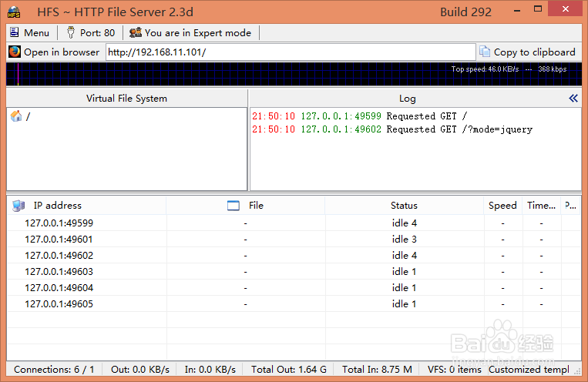This screenshot has width=588, height=382.
Task: Click the Virtual File System header
Action: pos(126,99)
